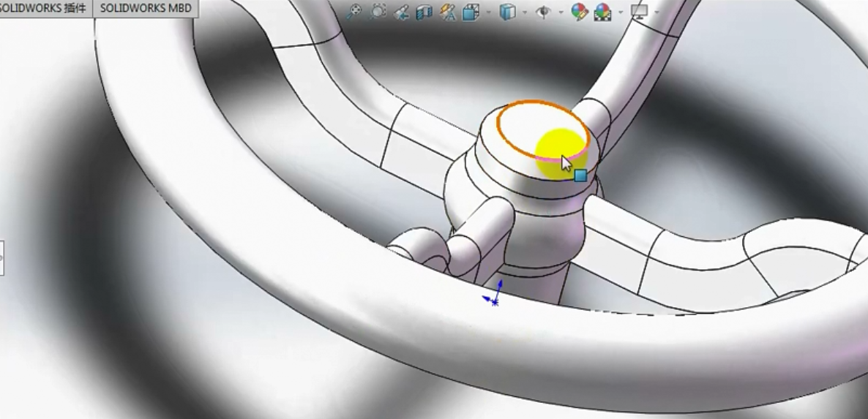The height and width of the screenshot is (419, 868).
Task: Expand the Apply Scene dropdown arrow
Action: click(x=620, y=12)
